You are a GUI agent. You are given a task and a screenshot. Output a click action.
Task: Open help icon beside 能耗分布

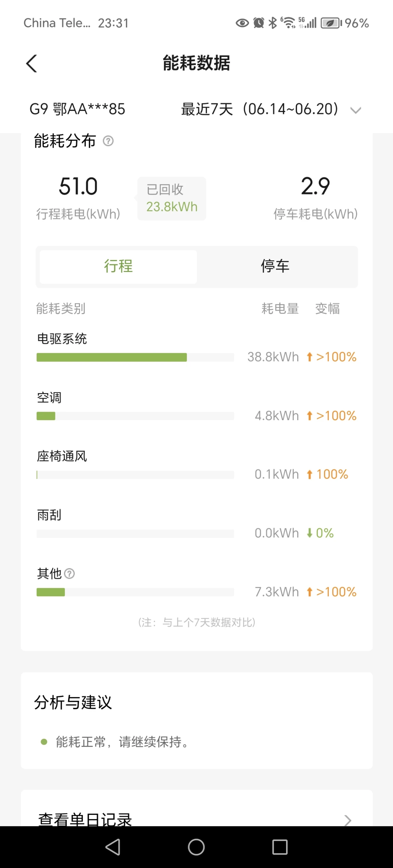pyautogui.click(x=108, y=141)
